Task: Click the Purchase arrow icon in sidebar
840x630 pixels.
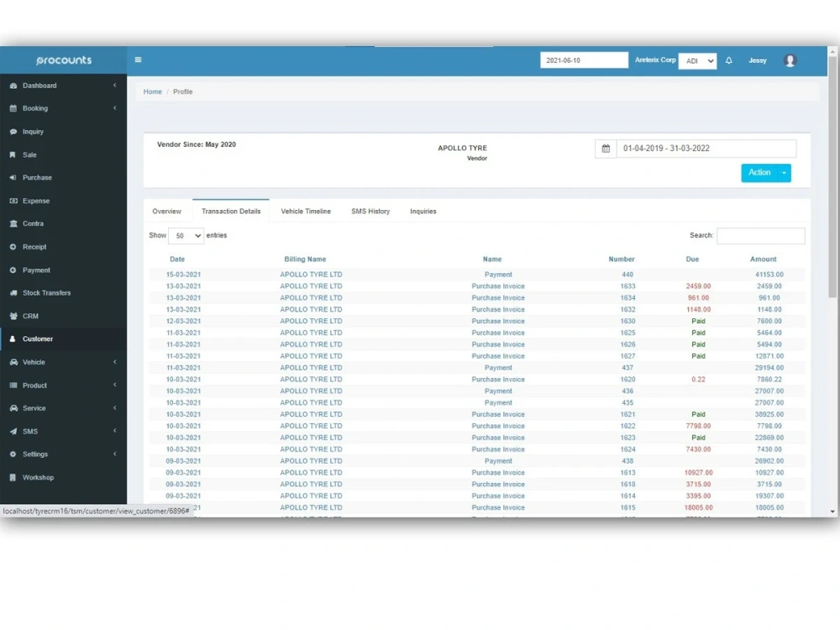Action: pos(13,178)
